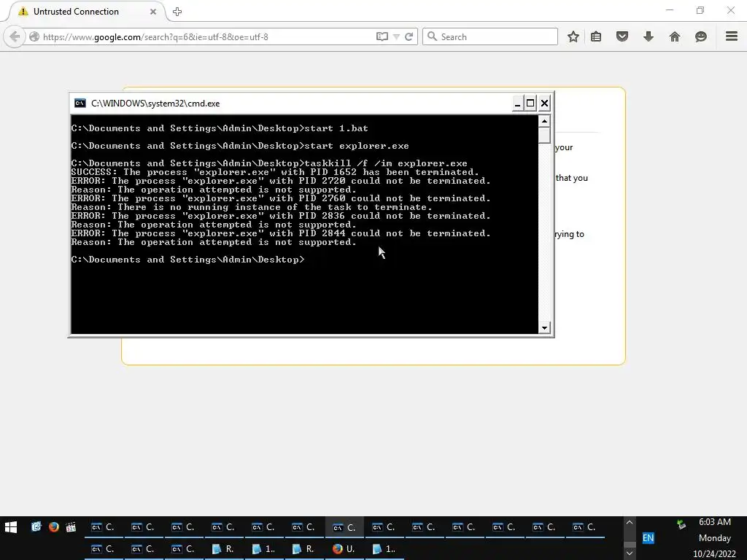The width and height of the screenshot is (747, 560).
Task: Minimize the cmd.exe window
Action: (517, 104)
